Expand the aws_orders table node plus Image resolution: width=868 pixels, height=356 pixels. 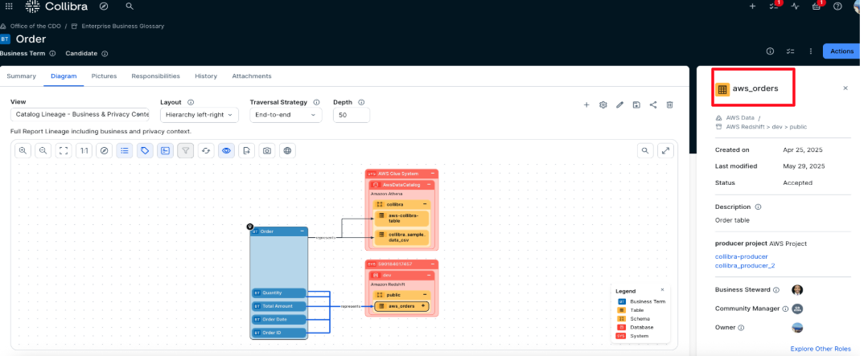pos(423,305)
